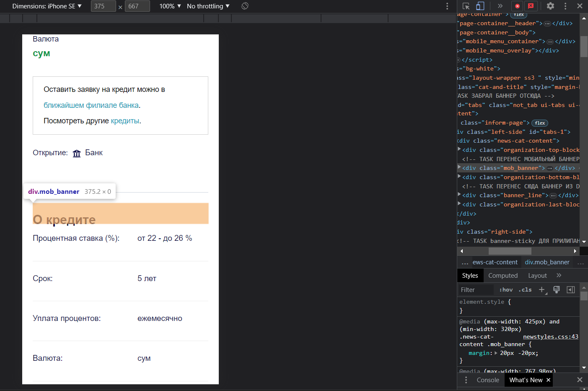Open the drawer three-dot menu
The width and height of the screenshot is (588, 391).
(466, 380)
